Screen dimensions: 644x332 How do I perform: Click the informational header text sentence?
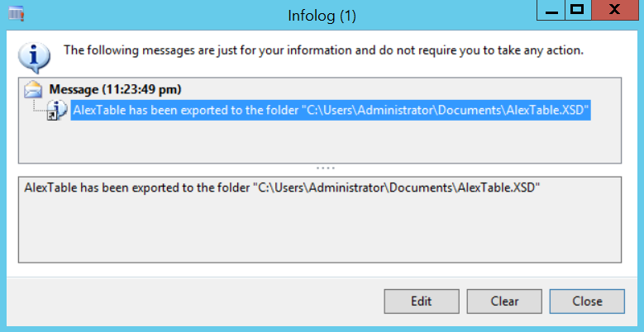point(323,50)
